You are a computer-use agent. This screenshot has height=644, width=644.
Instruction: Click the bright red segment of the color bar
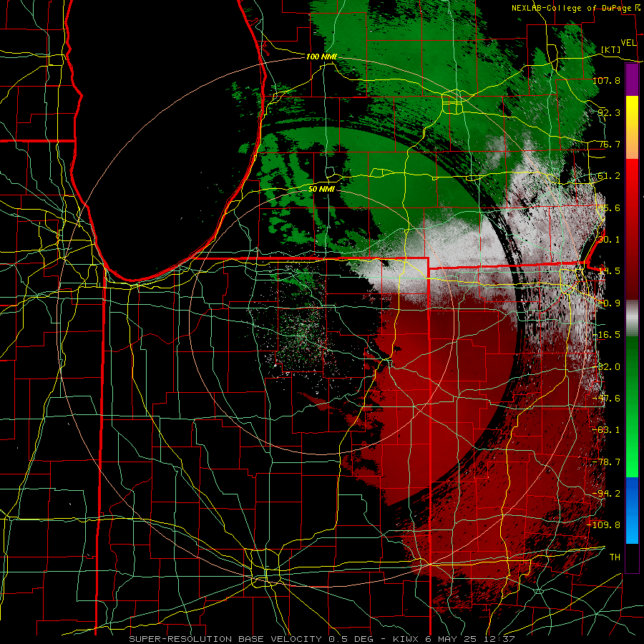pyautogui.click(x=632, y=193)
